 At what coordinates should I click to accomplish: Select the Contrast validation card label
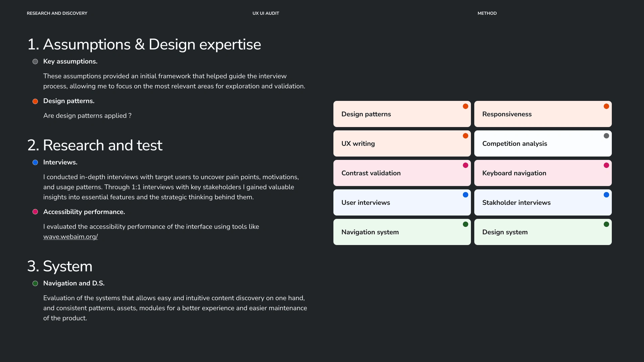pyautogui.click(x=371, y=173)
